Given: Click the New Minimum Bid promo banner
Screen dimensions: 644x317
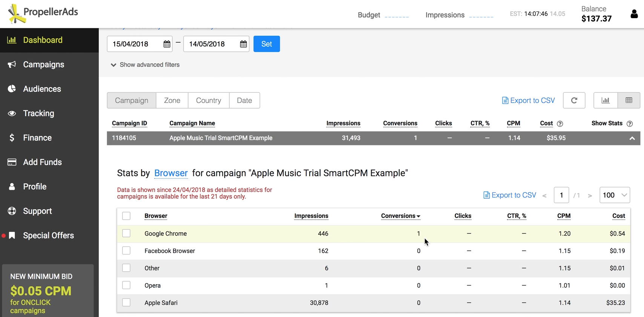Looking at the screenshot, I should (x=48, y=291).
